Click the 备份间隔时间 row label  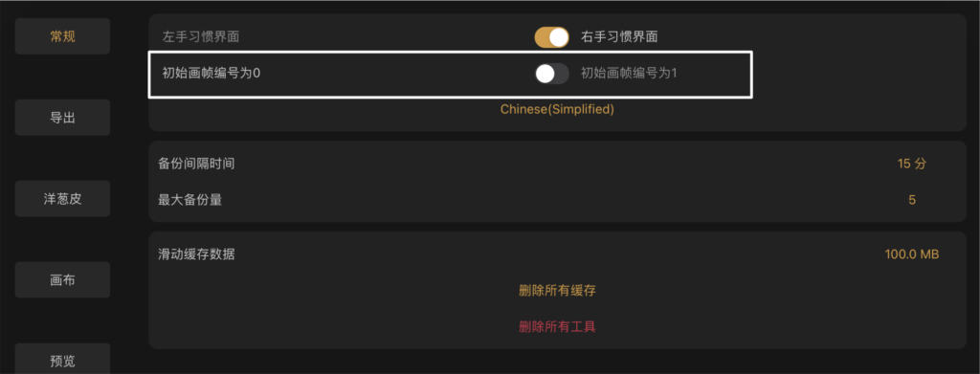(197, 165)
